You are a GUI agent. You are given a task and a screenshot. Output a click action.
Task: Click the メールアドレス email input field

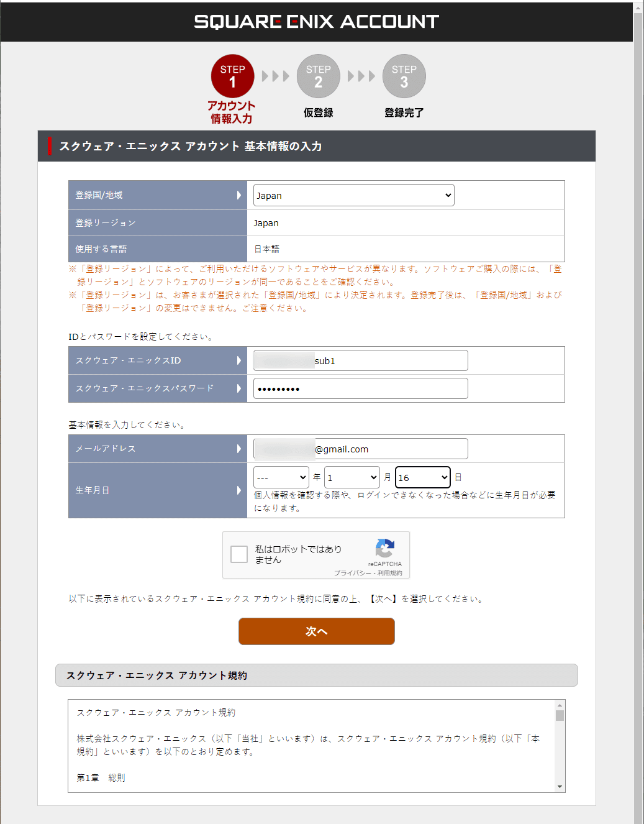click(360, 448)
